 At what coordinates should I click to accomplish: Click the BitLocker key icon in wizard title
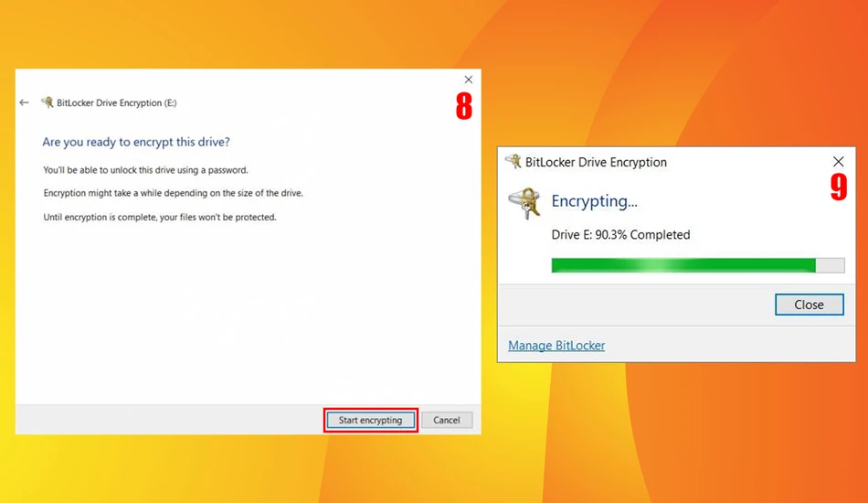(47, 102)
